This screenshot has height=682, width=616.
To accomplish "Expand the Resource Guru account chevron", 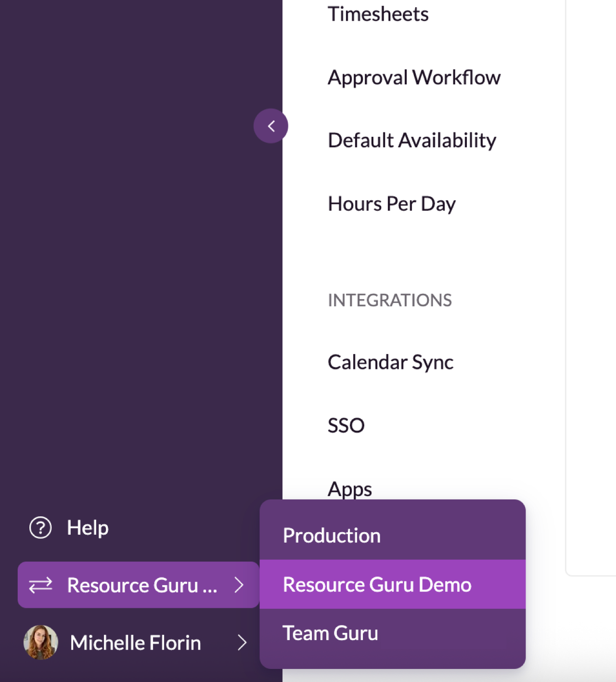I will click(x=239, y=585).
